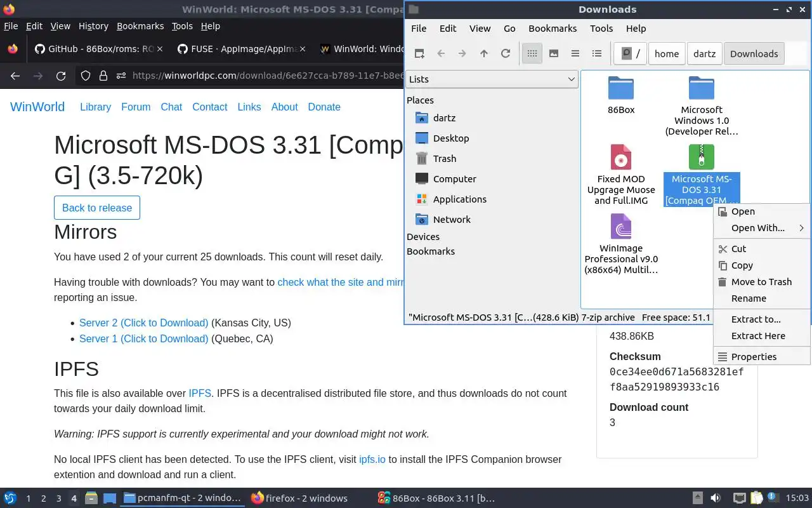The height and width of the screenshot is (508, 812).
Task: Open the file manager Help menu
Action: [636, 29]
